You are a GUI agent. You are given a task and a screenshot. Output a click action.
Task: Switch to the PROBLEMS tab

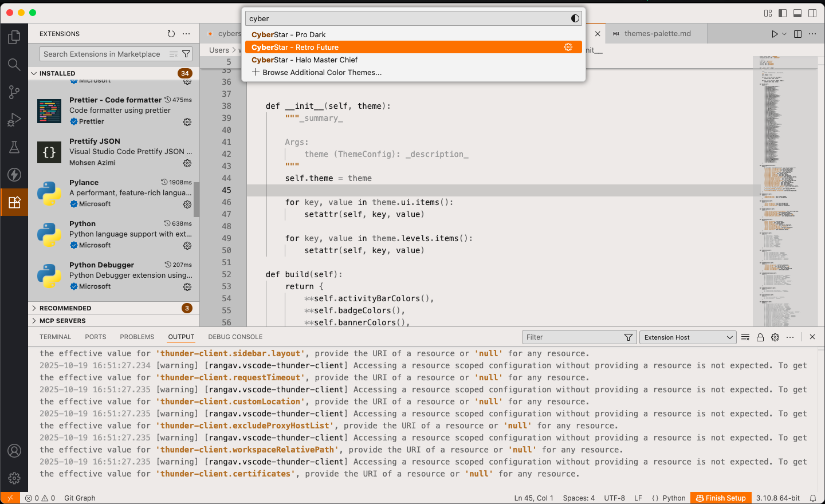point(137,337)
